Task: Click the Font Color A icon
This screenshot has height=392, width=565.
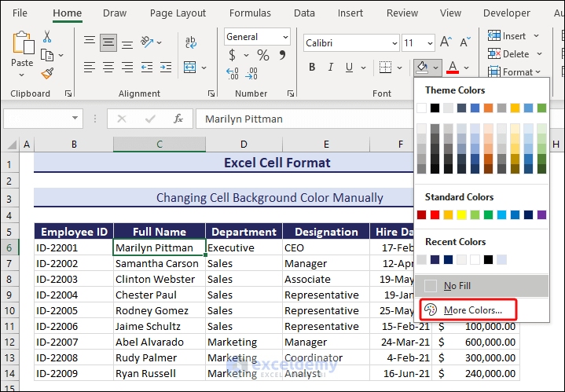Action: [x=453, y=68]
